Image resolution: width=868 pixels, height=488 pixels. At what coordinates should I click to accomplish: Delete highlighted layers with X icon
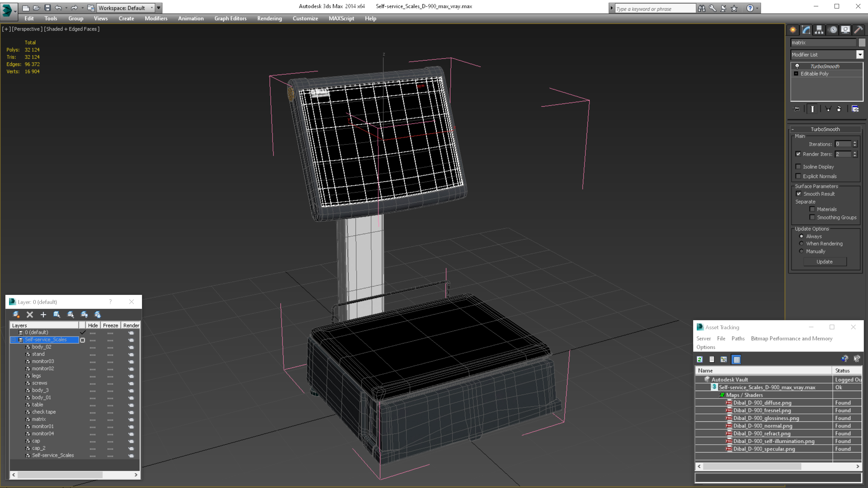(30, 314)
